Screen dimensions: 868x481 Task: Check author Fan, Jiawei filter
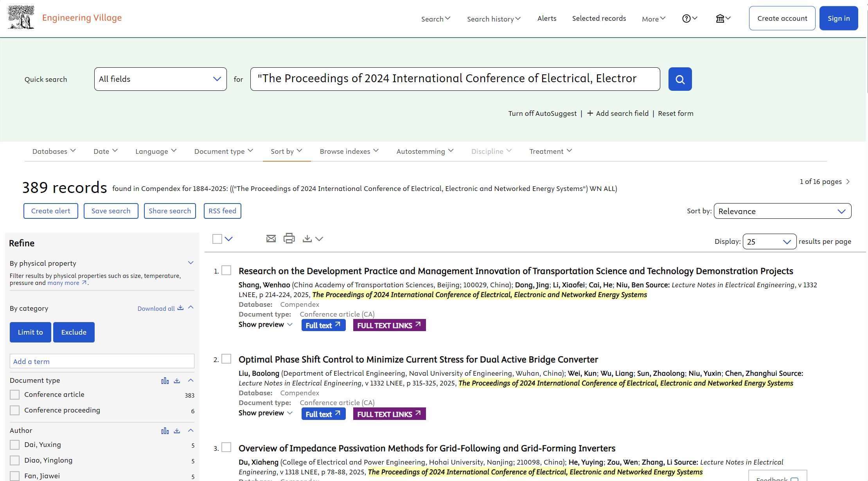(x=15, y=476)
